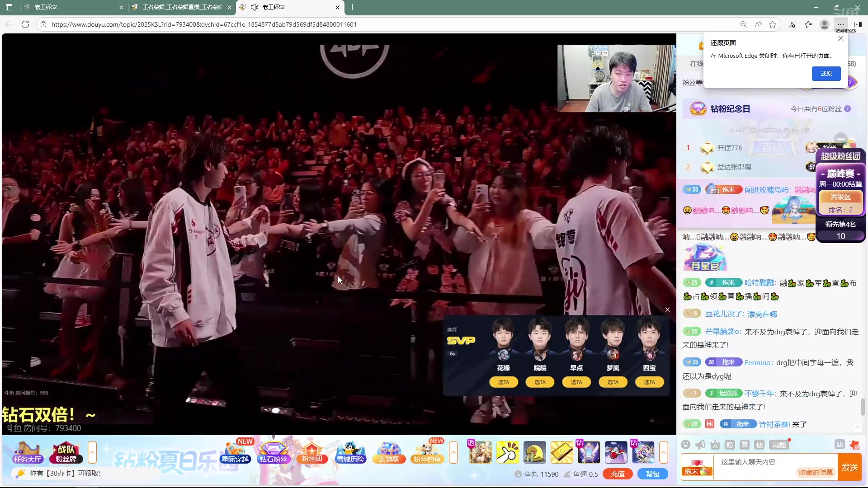Image resolution: width=868 pixels, height=488 pixels.
Task: Send chat with the 发送 button
Action: click(849, 467)
